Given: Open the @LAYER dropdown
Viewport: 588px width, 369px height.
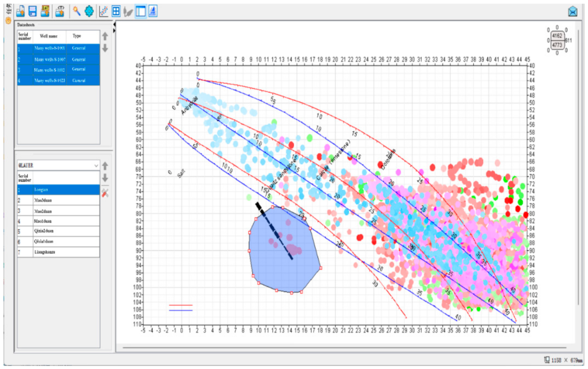Looking at the screenshot, I should [x=96, y=166].
